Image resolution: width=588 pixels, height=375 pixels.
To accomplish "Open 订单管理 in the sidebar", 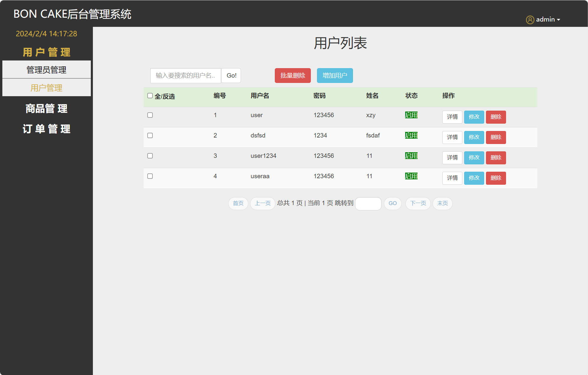I will [x=46, y=129].
